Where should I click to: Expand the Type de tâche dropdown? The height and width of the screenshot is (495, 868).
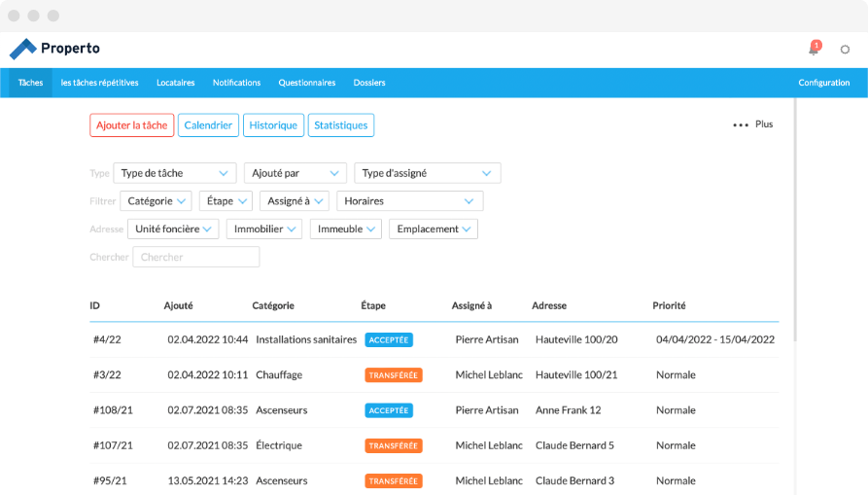coord(175,173)
